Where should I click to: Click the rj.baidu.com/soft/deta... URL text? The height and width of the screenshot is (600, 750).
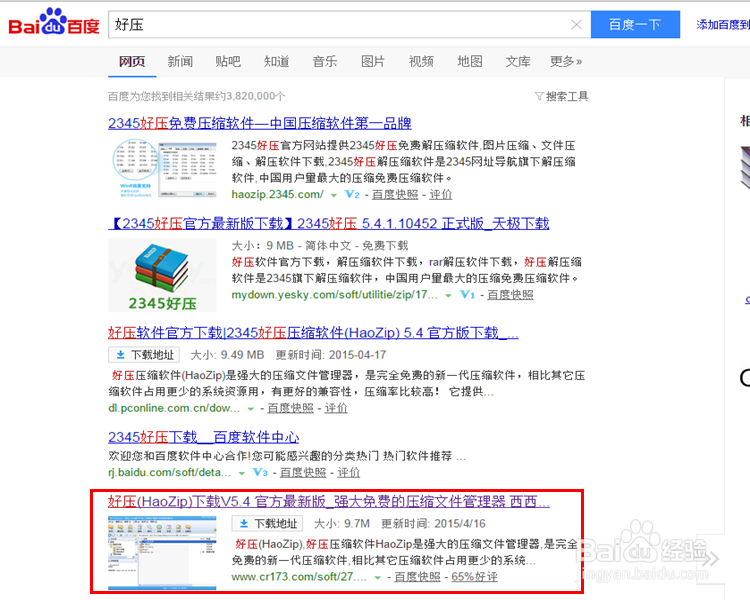pyautogui.click(x=170, y=472)
